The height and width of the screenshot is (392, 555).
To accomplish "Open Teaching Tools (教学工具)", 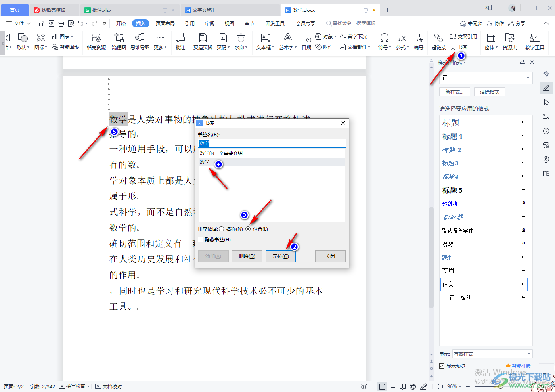I will pyautogui.click(x=534, y=42).
